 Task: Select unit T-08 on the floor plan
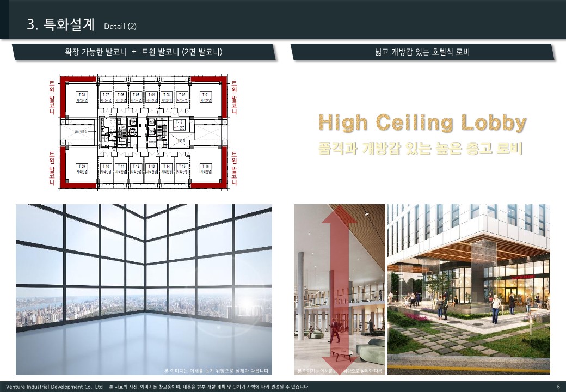(x=82, y=97)
